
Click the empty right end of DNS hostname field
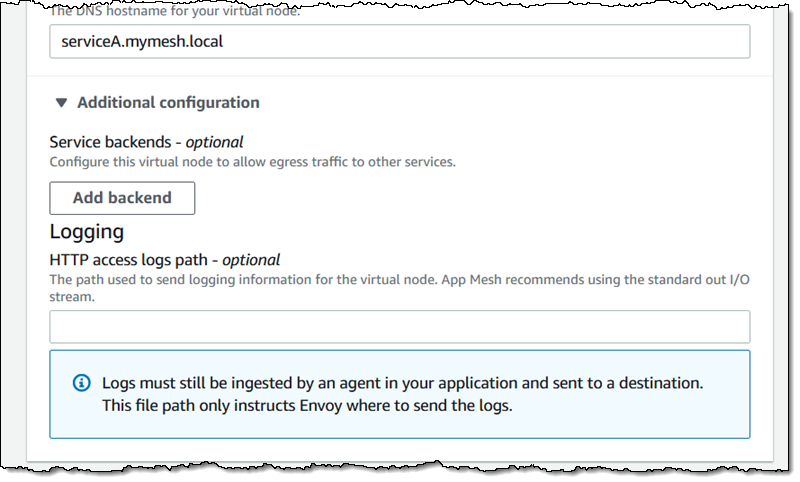[x=650, y=43]
